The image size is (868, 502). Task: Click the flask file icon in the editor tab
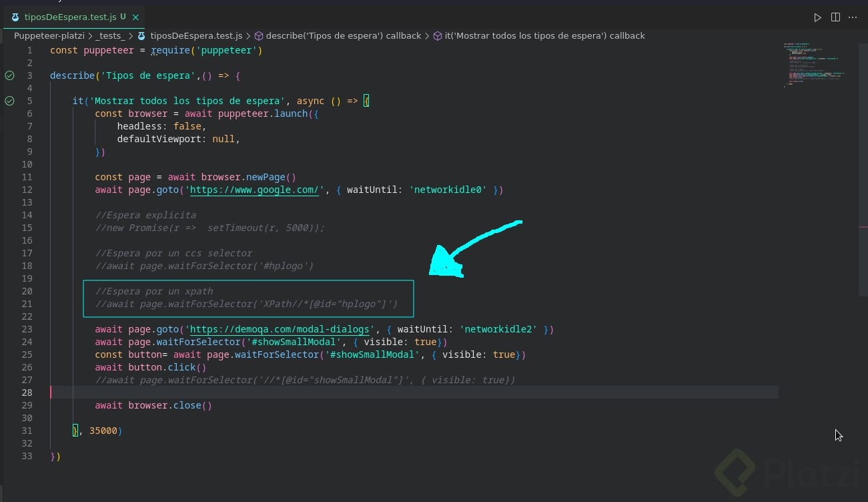[x=15, y=17]
